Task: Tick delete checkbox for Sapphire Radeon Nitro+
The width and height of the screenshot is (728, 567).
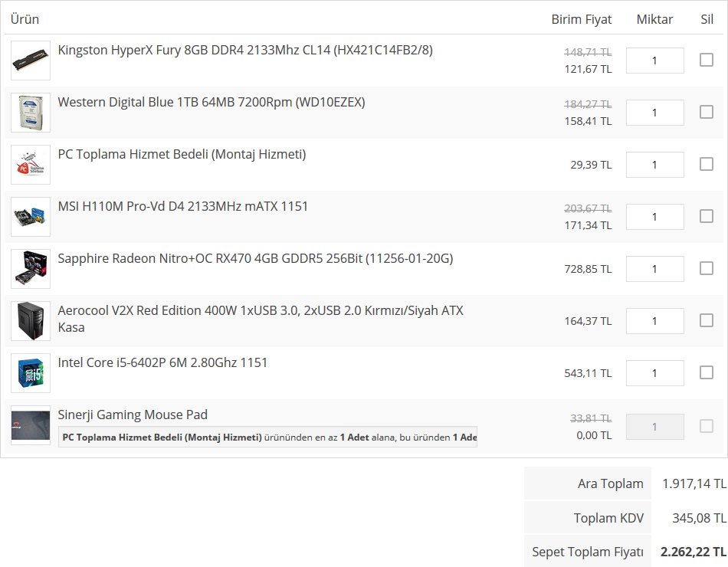Action: pyautogui.click(x=707, y=268)
